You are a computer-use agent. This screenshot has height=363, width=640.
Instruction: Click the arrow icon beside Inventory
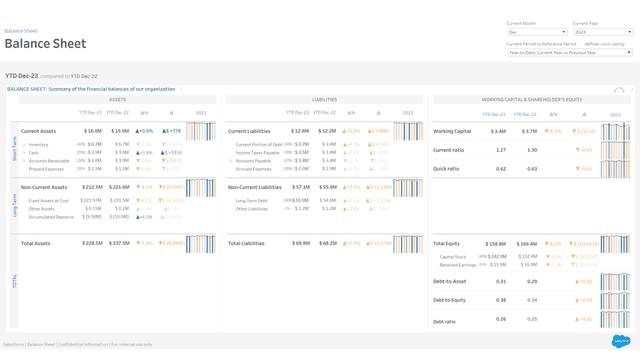pyautogui.click(x=24, y=145)
